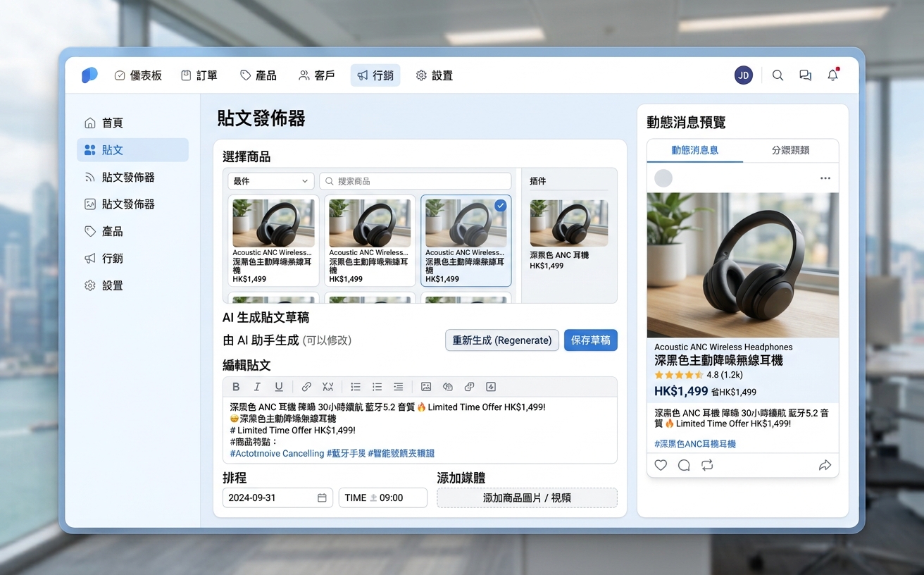Viewport: 924px width, 575px height.
Task: Click the 保存草稿 button
Action: coord(591,340)
